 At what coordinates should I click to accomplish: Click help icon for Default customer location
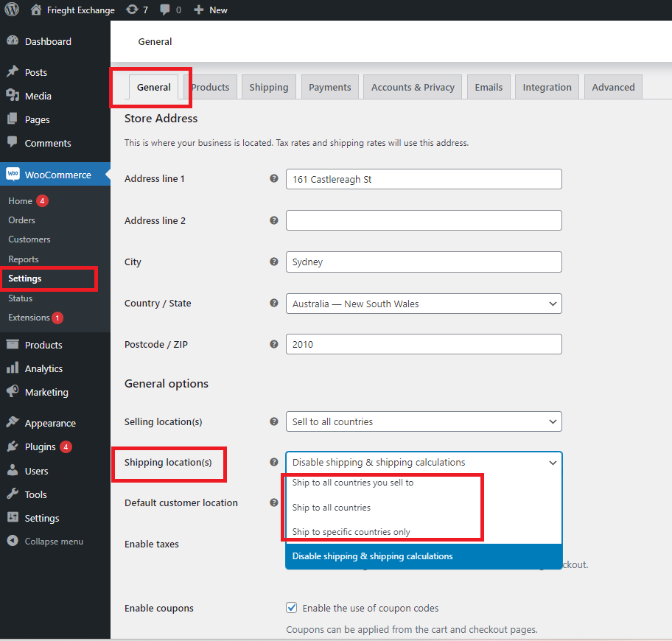[x=274, y=502]
